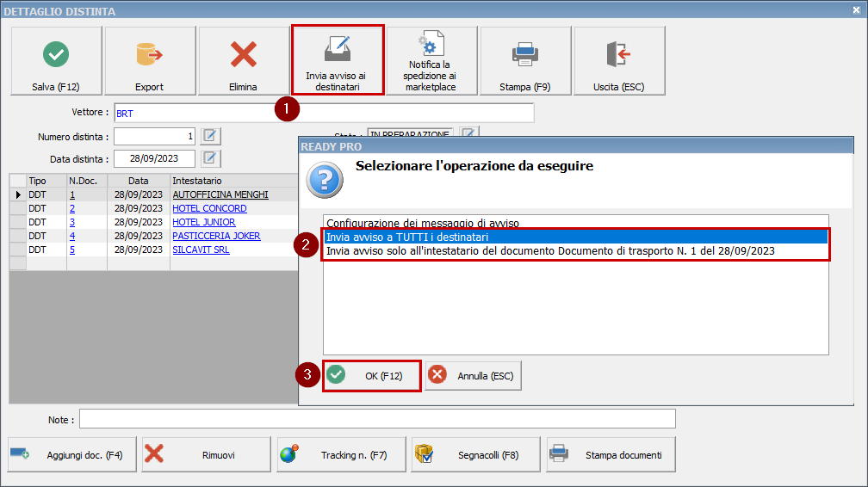Screen dimensions: 868x487
Task: Click edit icon beside Data distinta
Action: [211, 158]
